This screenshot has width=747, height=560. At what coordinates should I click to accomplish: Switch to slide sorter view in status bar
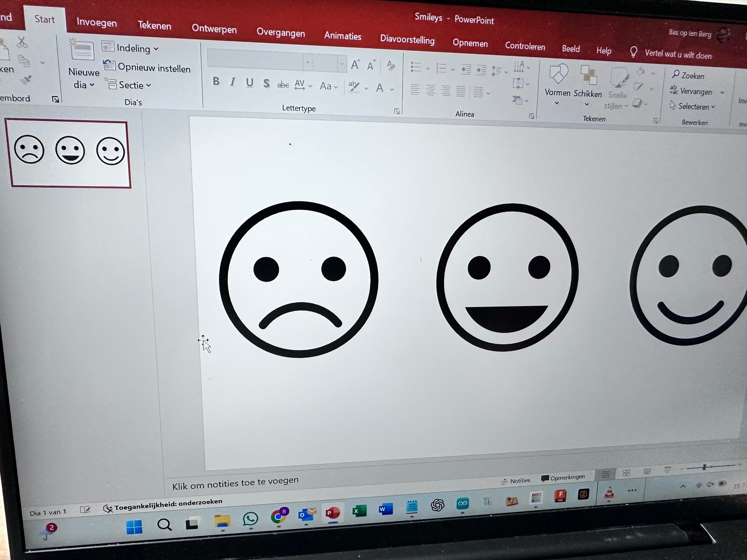[x=627, y=473]
